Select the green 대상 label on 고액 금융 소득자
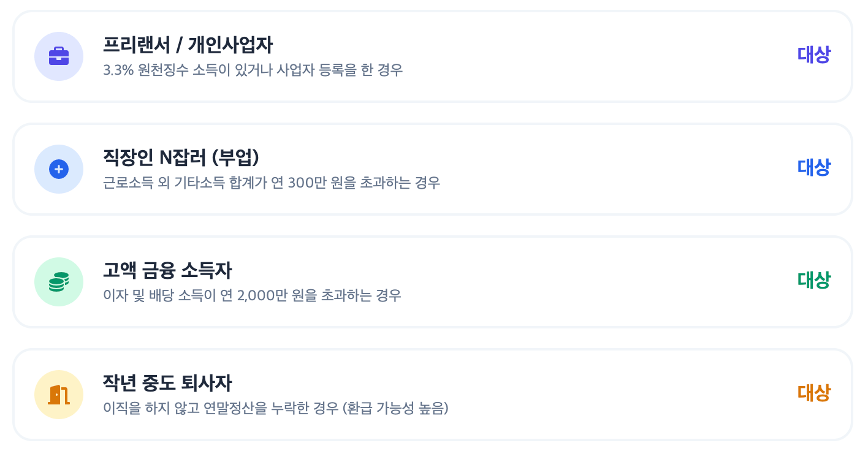Viewport: 868px width, 451px height. 815,280
